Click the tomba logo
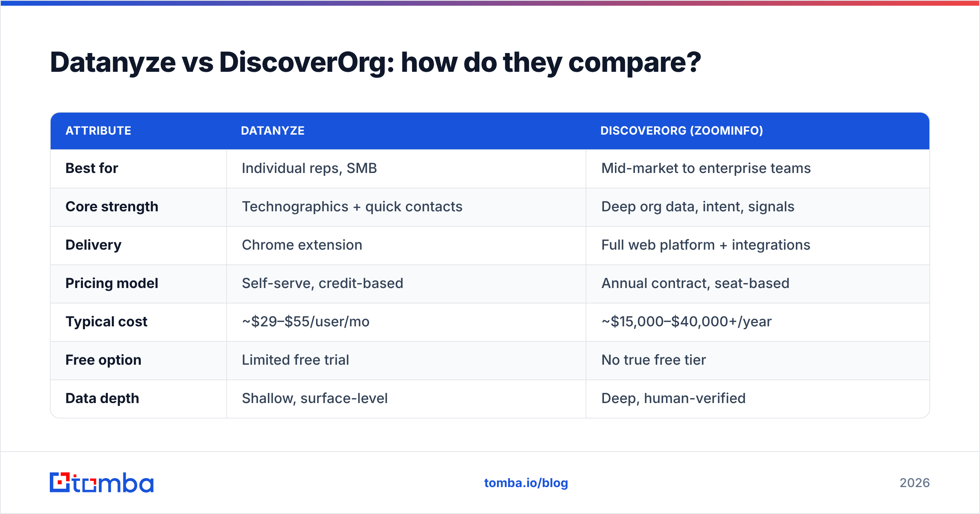 click(102, 483)
